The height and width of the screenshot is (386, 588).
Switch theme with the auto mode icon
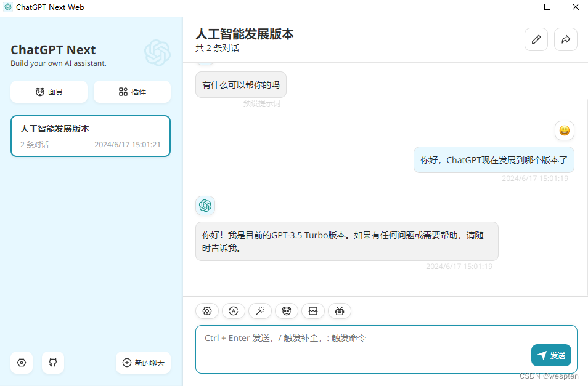234,311
